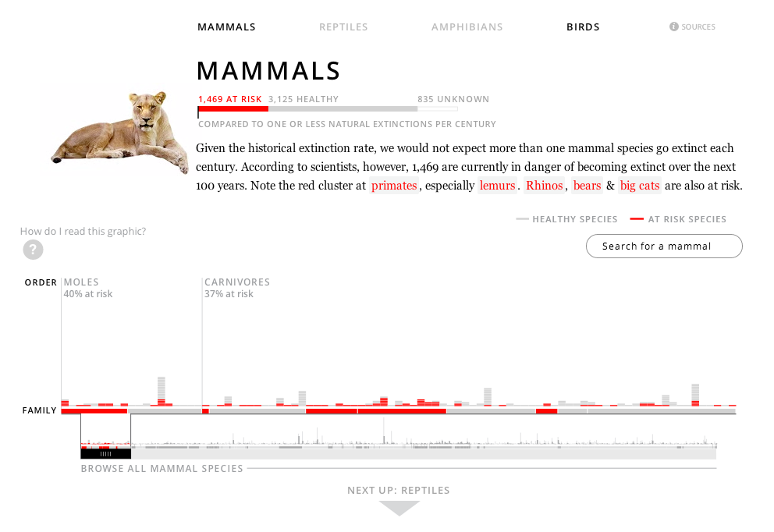Switch to the Mammals tab
Image resolution: width=774 pixels, height=532 pixels.
pyautogui.click(x=226, y=27)
